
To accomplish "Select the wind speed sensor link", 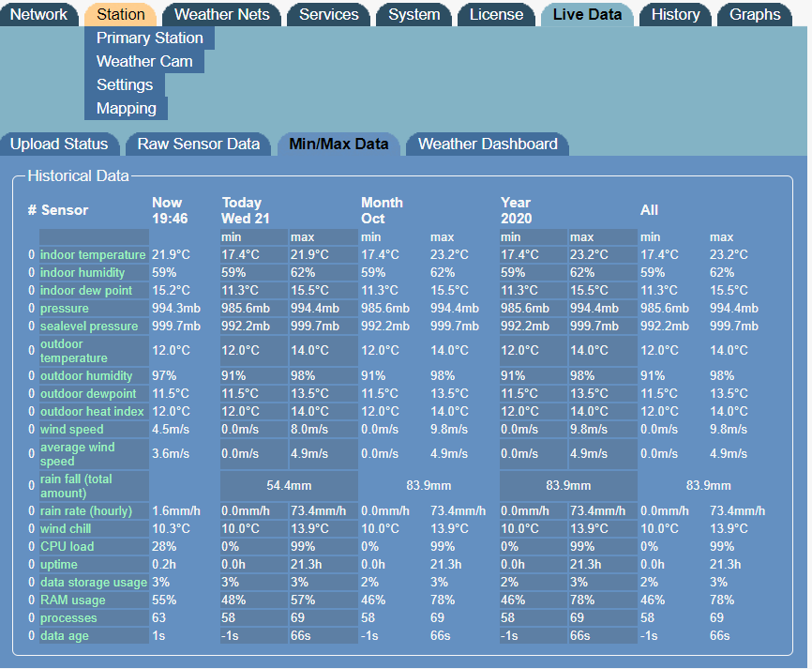I will (x=71, y=430).
